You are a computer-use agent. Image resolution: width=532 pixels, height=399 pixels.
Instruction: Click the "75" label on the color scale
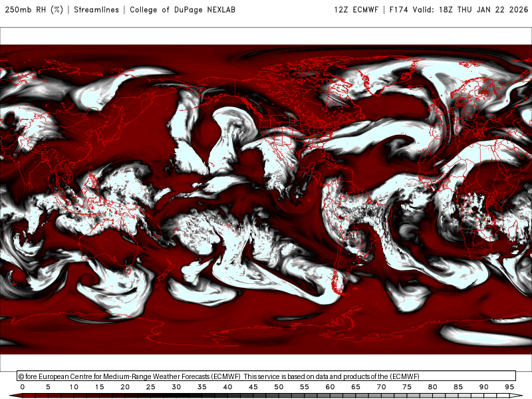(407, 387)
